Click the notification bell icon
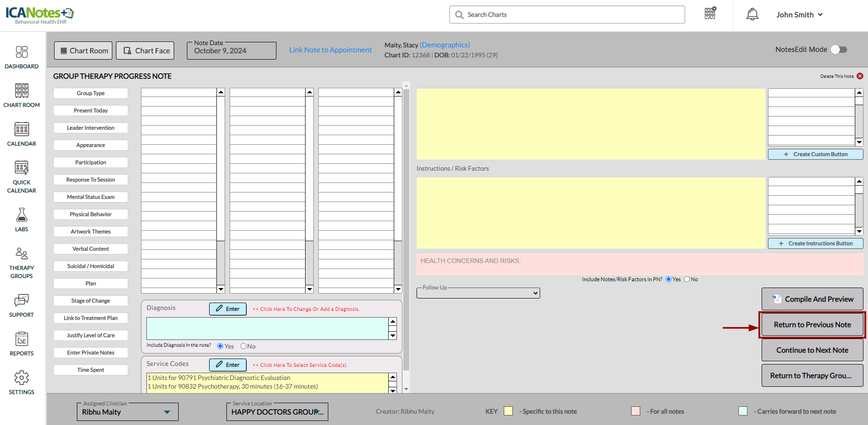The width and height of the screenshot is (868, 425). pos(752,15)
